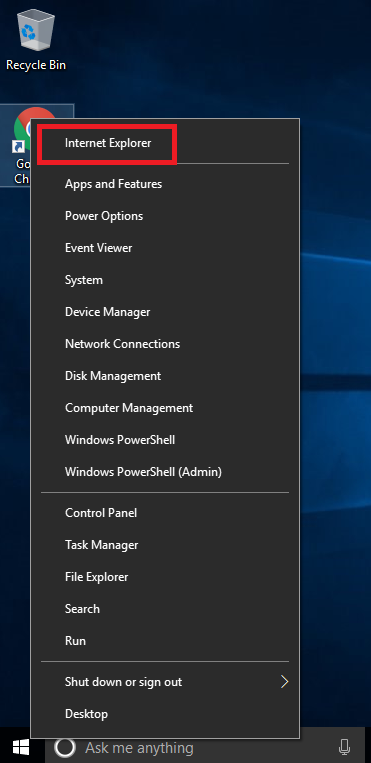The height and width of the screenshot is (763, 371).
Task: Open the Recycle Bin desktop icon
Action: [36, 41]
